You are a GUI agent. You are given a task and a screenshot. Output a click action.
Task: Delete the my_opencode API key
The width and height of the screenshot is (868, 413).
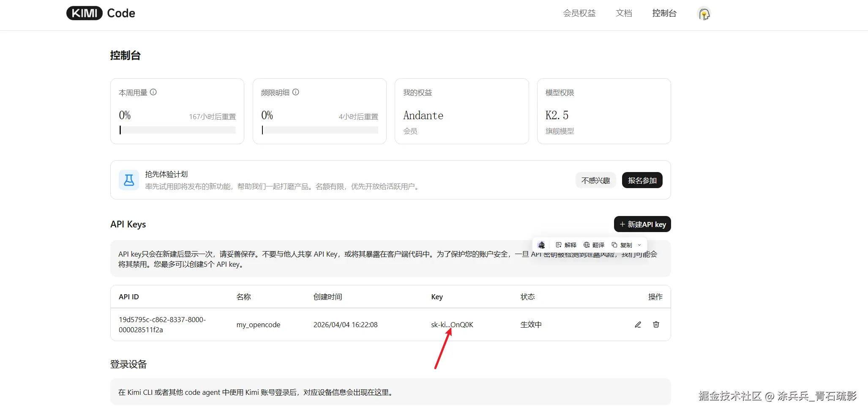656,325
